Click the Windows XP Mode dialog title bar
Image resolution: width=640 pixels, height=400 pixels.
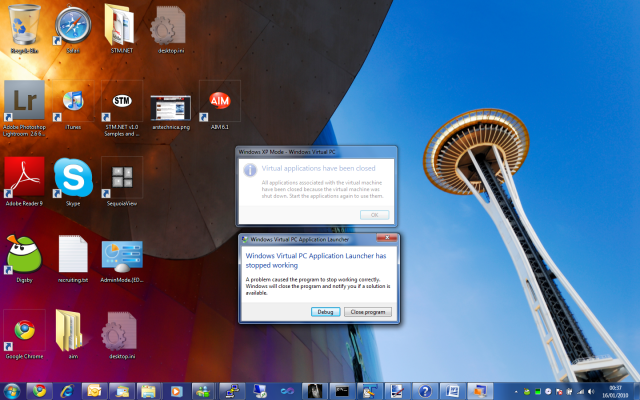(316, 152)
